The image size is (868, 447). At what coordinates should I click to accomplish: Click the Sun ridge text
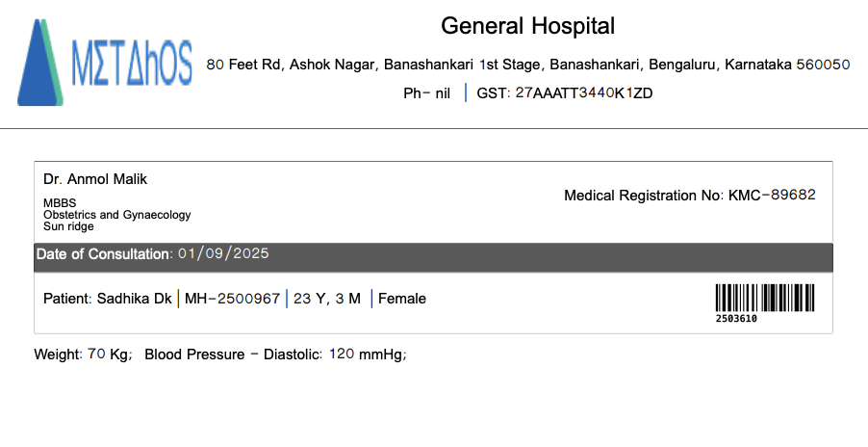coord(69,226)
